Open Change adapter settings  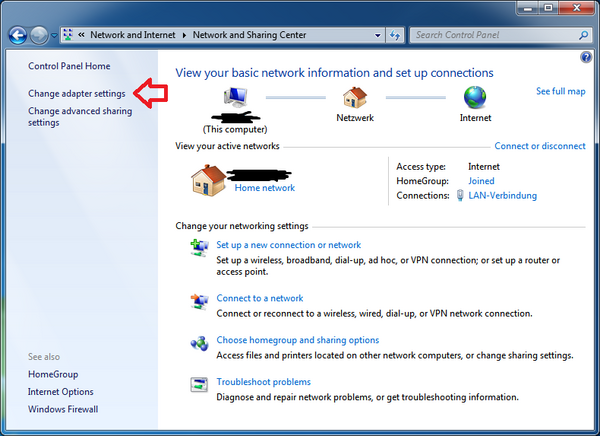coord(77,93)
